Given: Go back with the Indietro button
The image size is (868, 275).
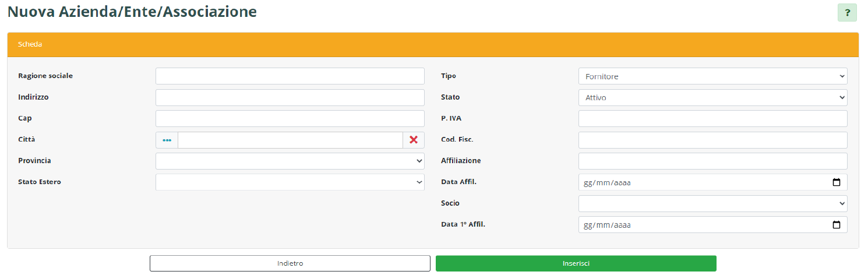Looking at the screenshot, I should tap(290, 263).
